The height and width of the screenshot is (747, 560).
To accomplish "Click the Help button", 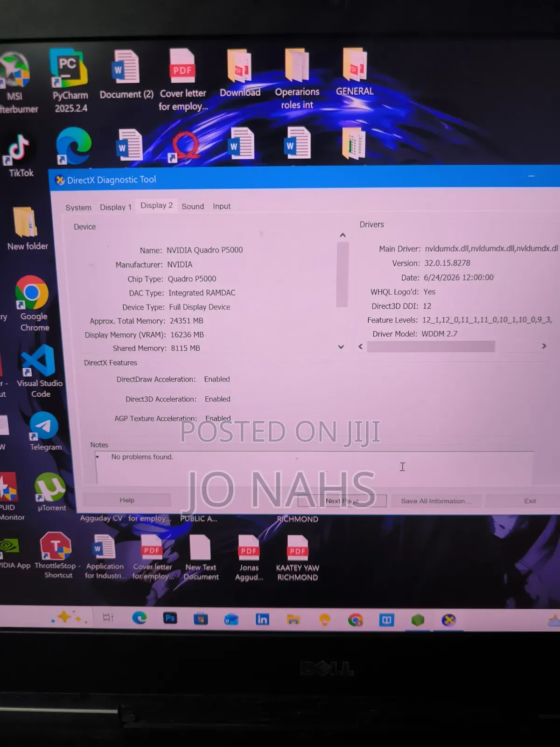I will click(x=127, y=500).
